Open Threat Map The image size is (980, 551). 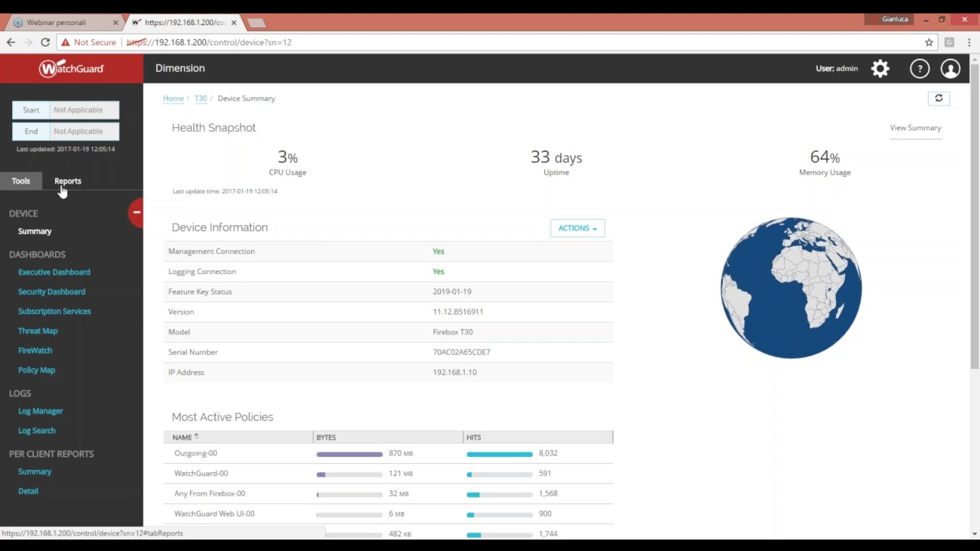(x=38, y=331)
